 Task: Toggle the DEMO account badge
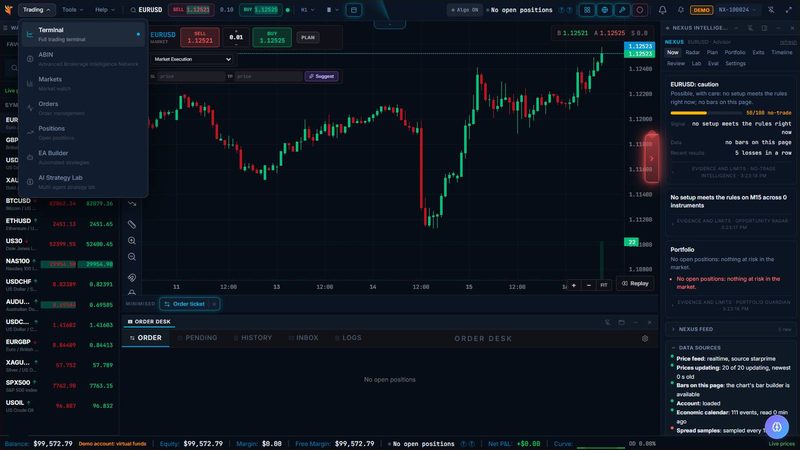(x=701, y=10)
